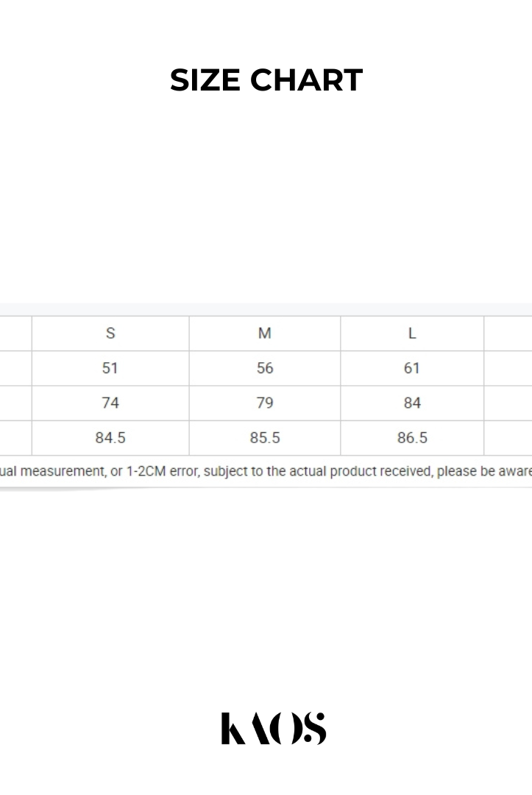This screenshot has width=532, height=795.
Task: Click the cut-off cell right of L header
Action: tap(508, 333)
